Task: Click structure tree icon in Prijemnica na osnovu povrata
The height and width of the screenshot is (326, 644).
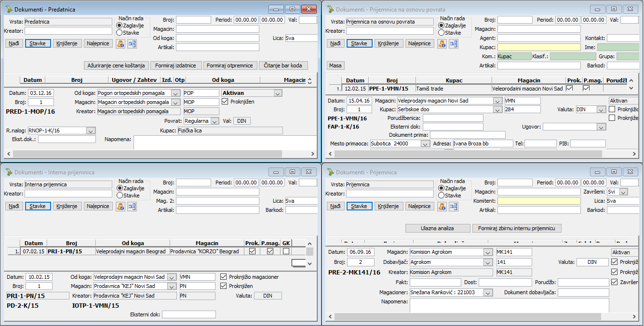Action: 454,43
